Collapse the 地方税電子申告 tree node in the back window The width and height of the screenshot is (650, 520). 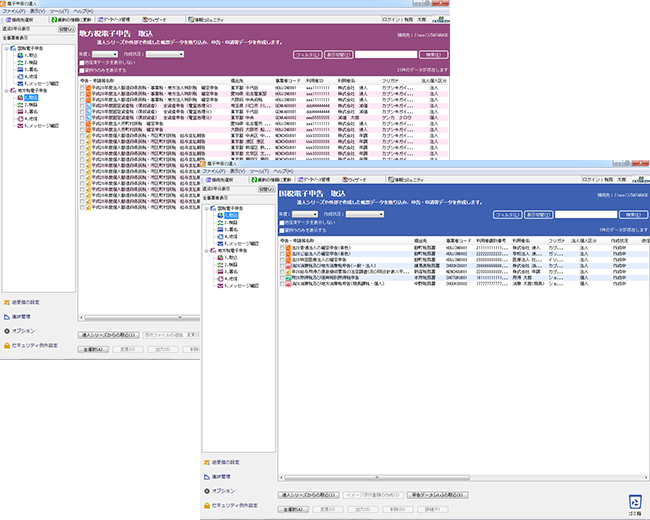[x=7, y=90]
